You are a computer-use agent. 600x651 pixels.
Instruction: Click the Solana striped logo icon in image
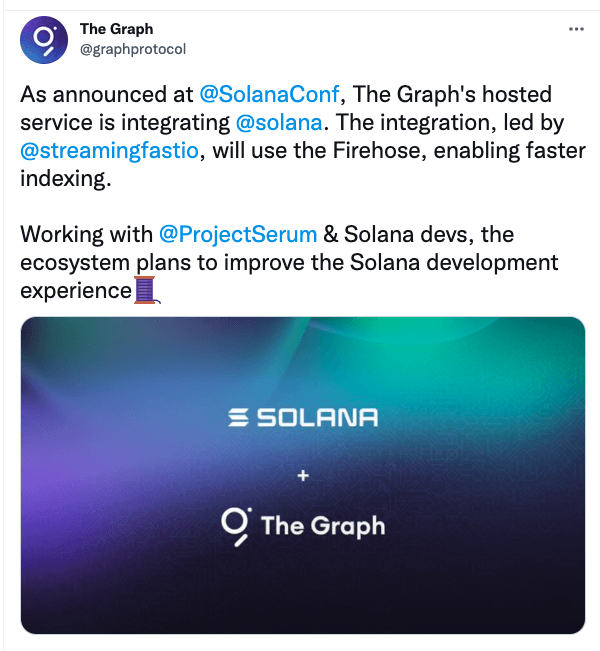click(237, 417)
